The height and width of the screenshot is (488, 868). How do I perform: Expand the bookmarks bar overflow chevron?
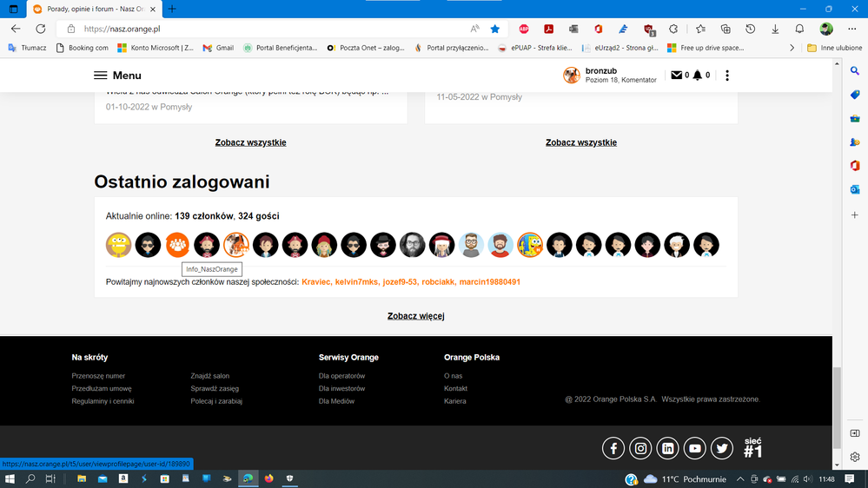[792, 48]
